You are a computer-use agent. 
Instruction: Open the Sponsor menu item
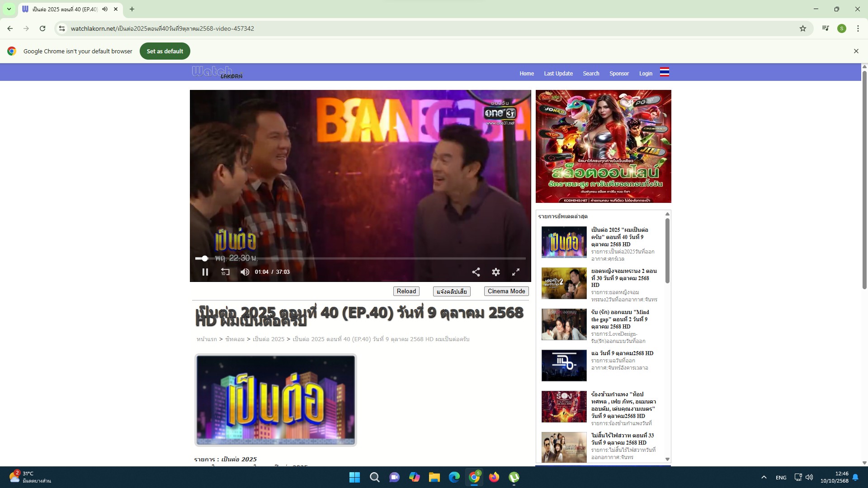(619, 74)
